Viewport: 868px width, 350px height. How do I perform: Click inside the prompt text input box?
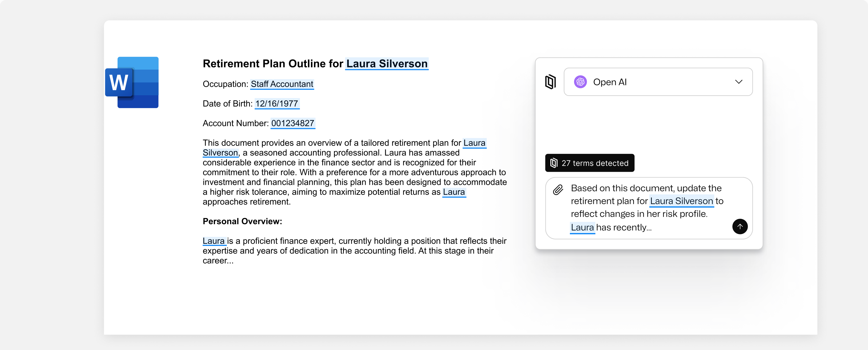[649, 208]
